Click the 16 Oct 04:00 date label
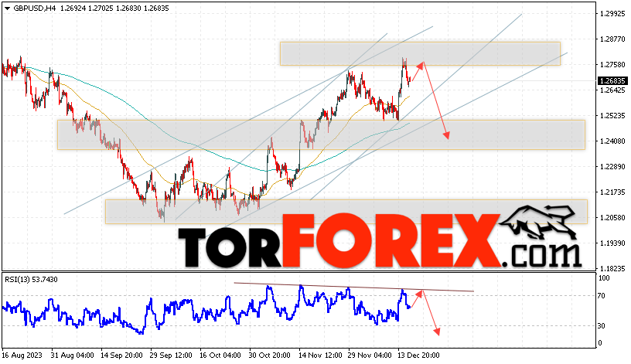631x364 pixels. point(220,355)
